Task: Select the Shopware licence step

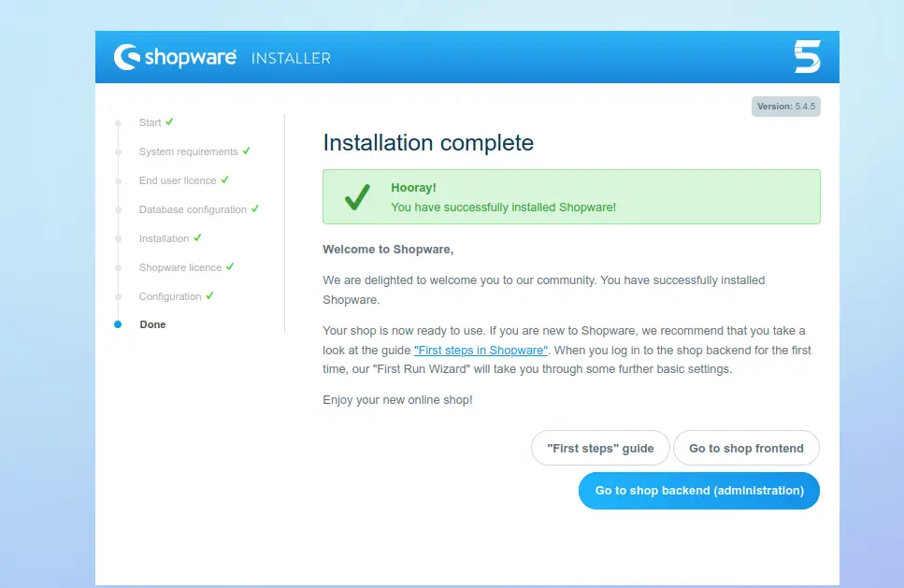Action: point(179,267)
